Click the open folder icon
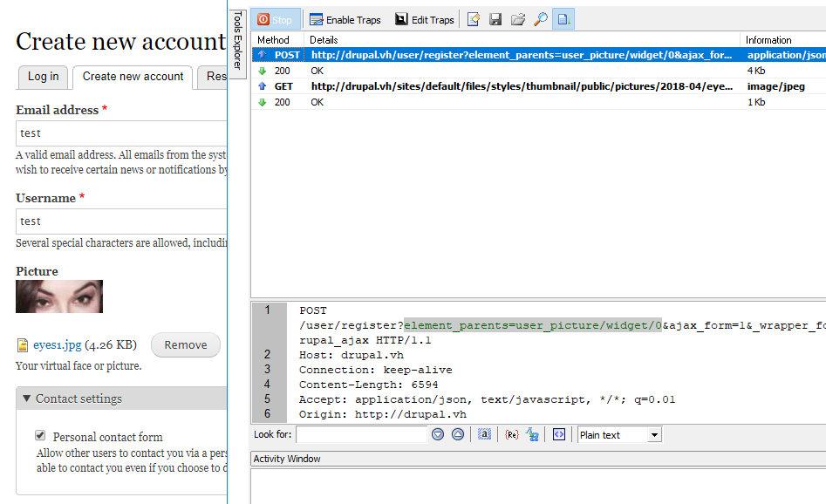Image resolution: width=826 pixels, height=504 pixels. point(518,19)
